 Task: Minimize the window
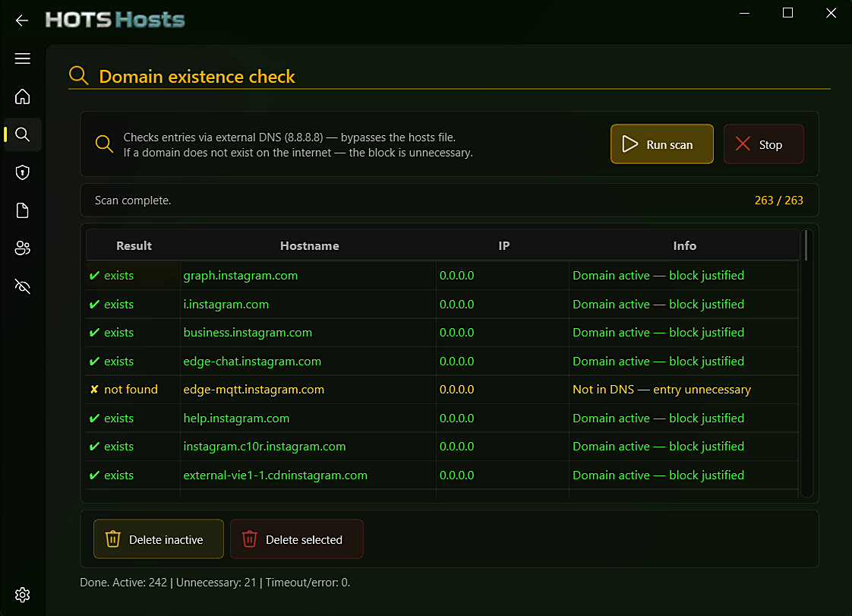click(x=744, y=13)
